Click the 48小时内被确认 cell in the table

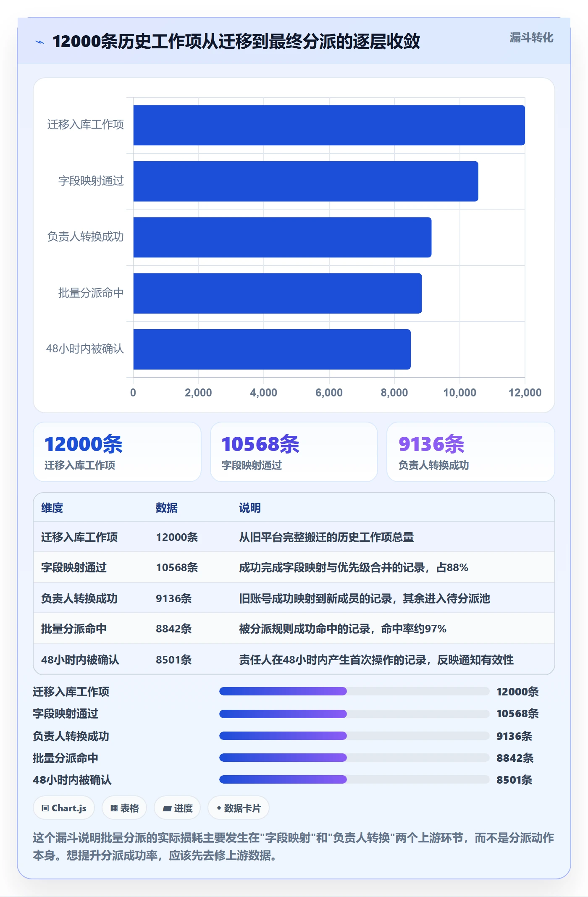point(80,660)
